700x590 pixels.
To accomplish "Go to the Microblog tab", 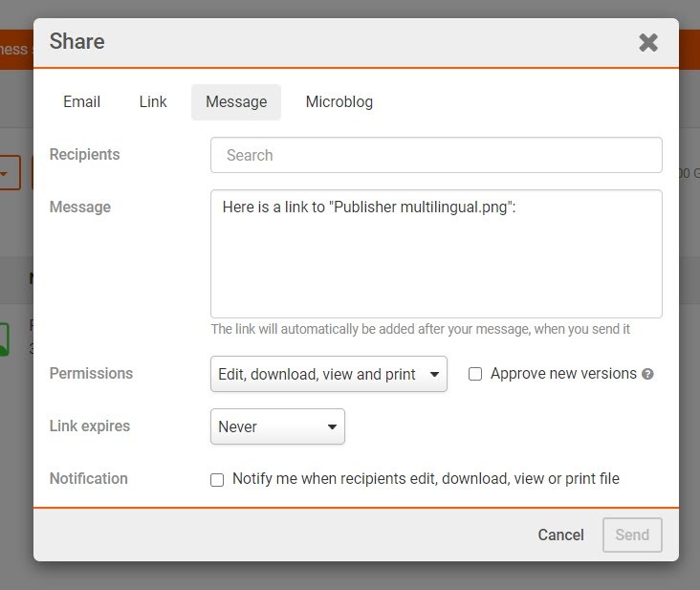I will pyautogui.click(x=339, y=102).
